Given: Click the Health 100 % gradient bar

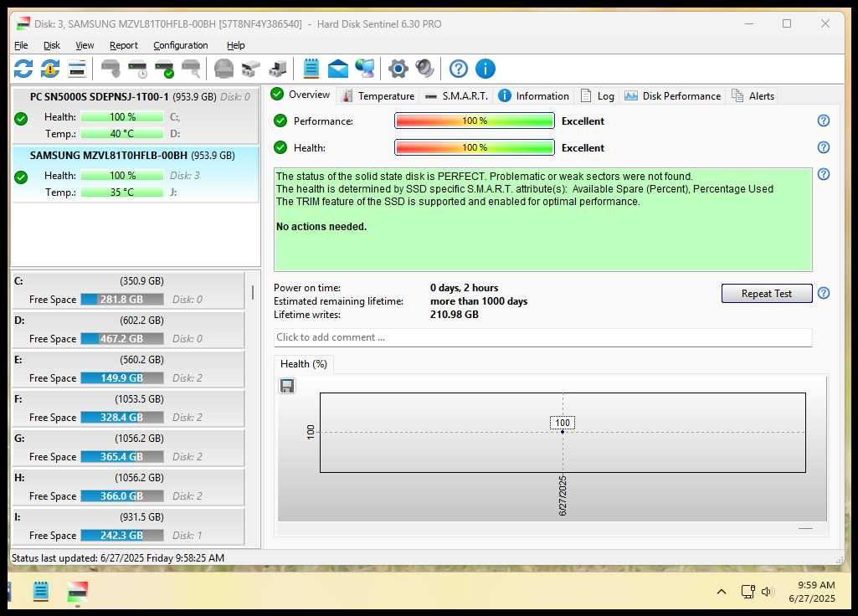Looking at the screenshot, I should (x=475, y=147).
